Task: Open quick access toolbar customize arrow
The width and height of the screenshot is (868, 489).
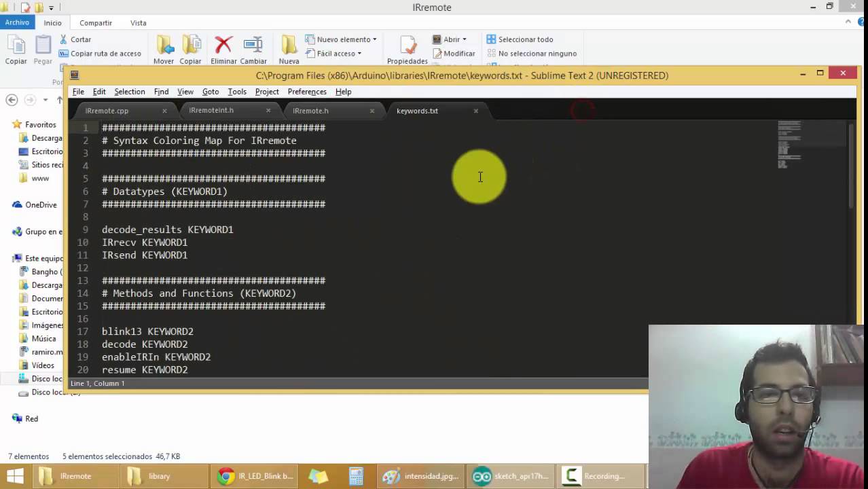Action: tap(51, 7)
